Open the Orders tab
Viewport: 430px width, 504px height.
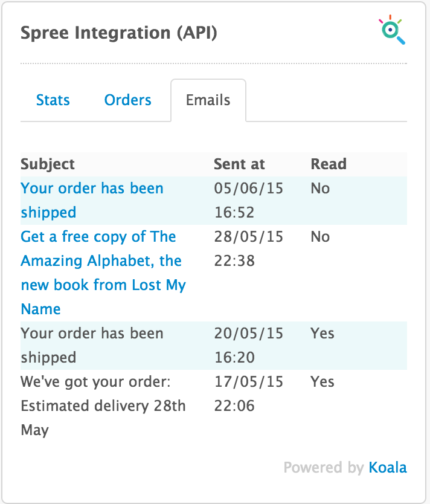128,100
